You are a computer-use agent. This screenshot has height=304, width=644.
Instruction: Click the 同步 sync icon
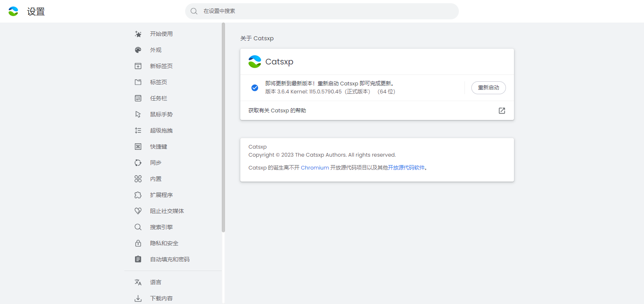[138, 163]
